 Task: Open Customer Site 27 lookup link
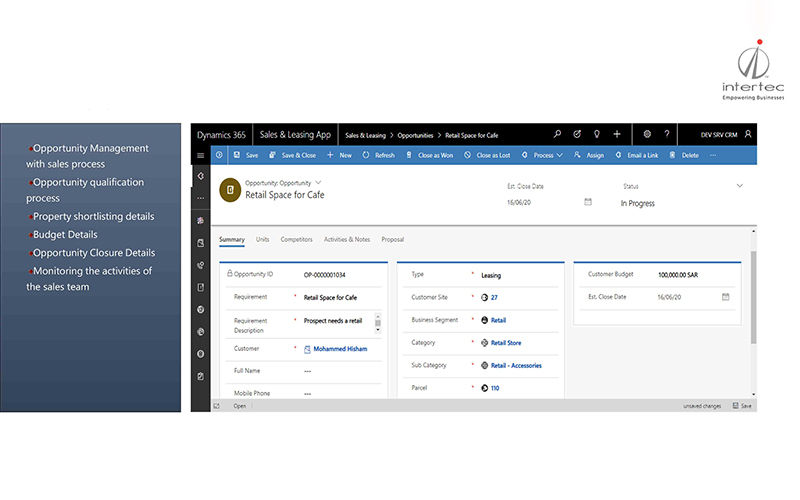point(494,297)
